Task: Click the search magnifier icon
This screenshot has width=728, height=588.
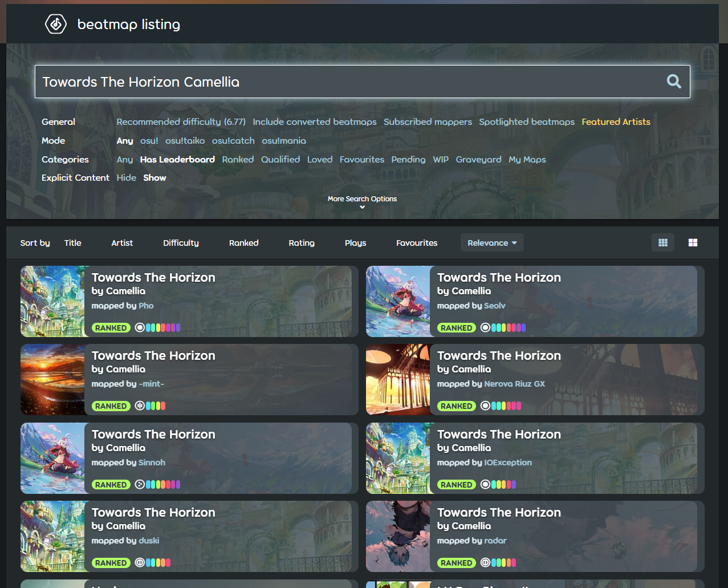Action: click(x=674, y=82)
